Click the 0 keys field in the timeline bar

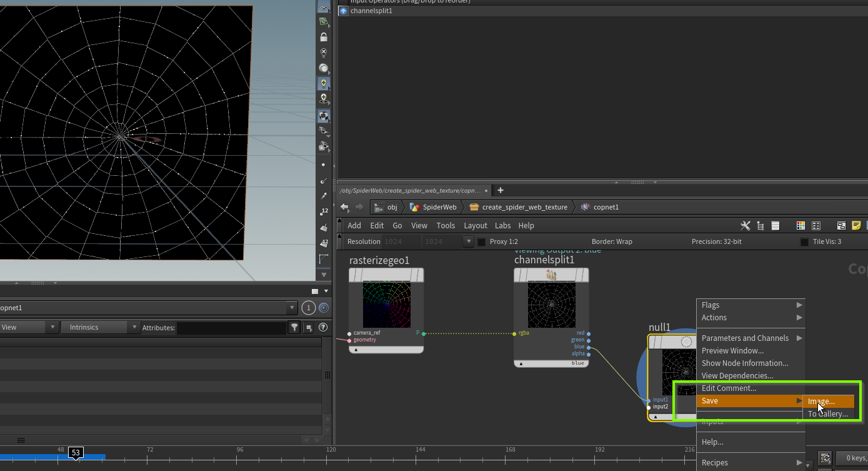click(851, 458)
